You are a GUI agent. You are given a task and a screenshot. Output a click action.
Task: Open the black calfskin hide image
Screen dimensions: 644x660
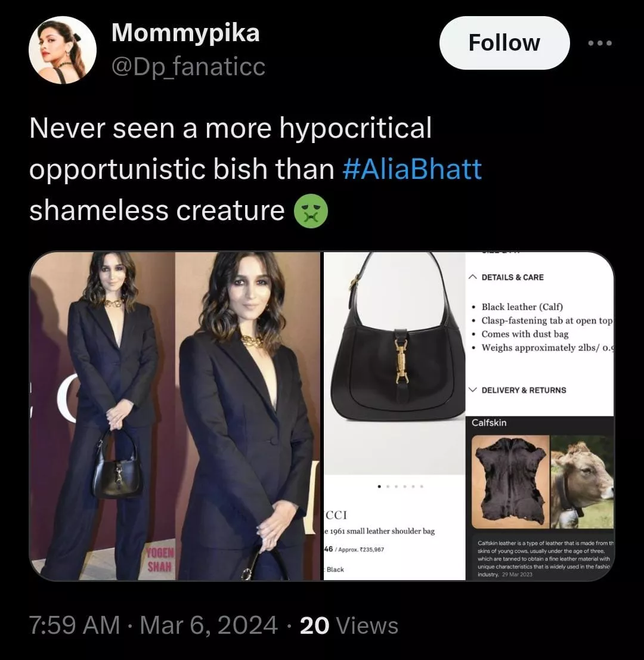[510, 481]
